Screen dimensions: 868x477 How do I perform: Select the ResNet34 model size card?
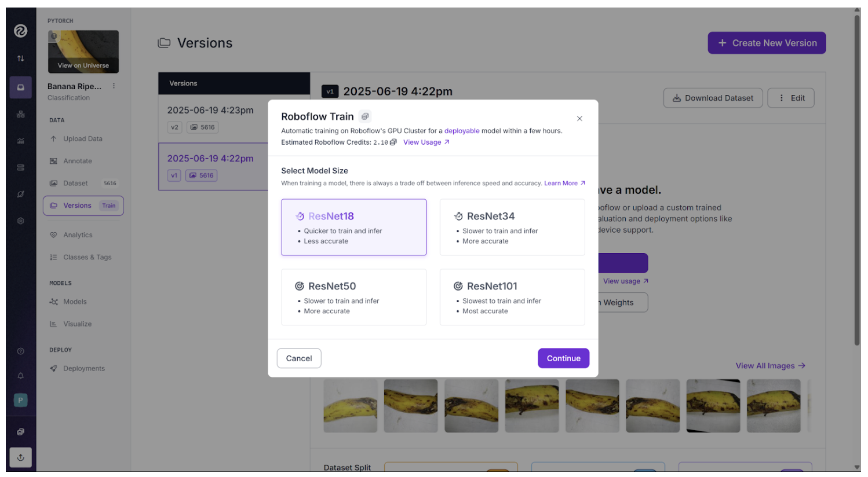tap(512, 228)
